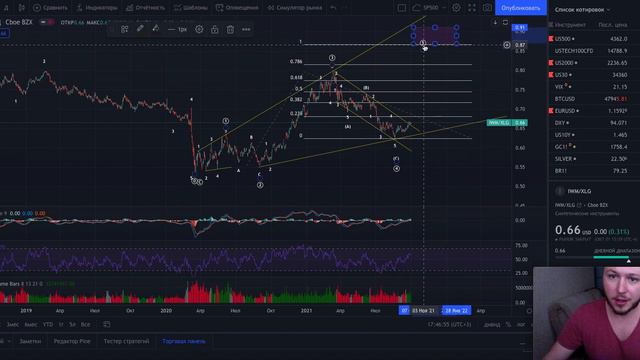Start the Симулятор рынка (Replay) tool
This screenshot has height=360, width=640.
[294, 8]
